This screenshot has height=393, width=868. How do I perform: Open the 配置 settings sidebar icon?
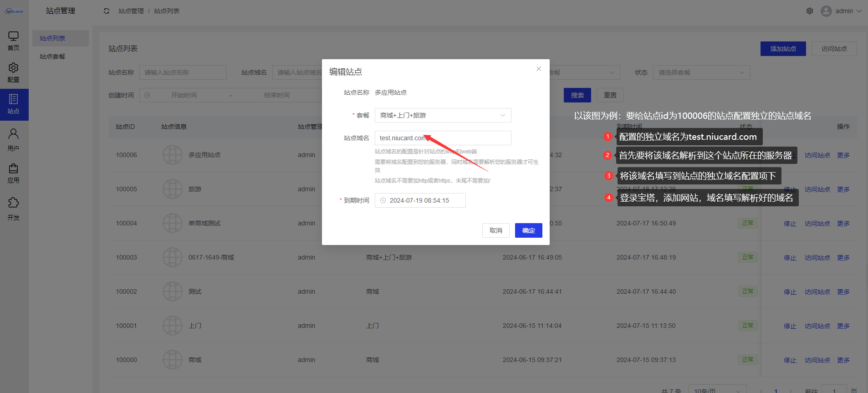click(14, 73)
